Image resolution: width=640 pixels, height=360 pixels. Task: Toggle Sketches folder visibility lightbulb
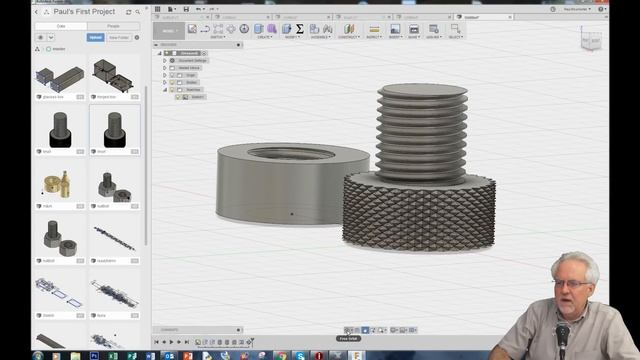[172, 90]
